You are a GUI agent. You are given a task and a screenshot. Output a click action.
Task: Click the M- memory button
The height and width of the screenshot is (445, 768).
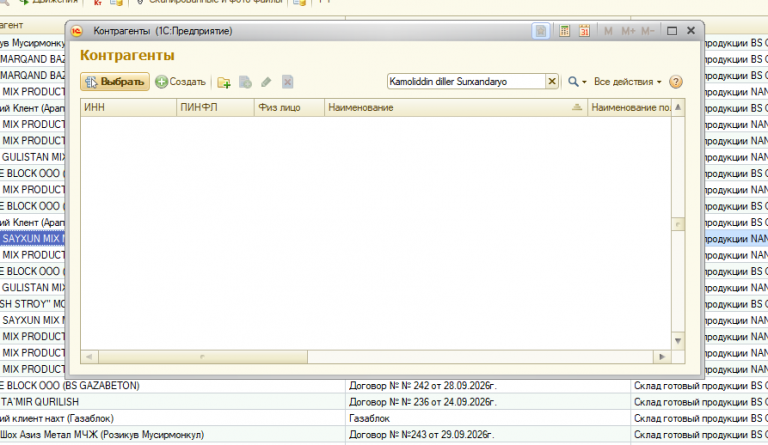click(647, 31)
